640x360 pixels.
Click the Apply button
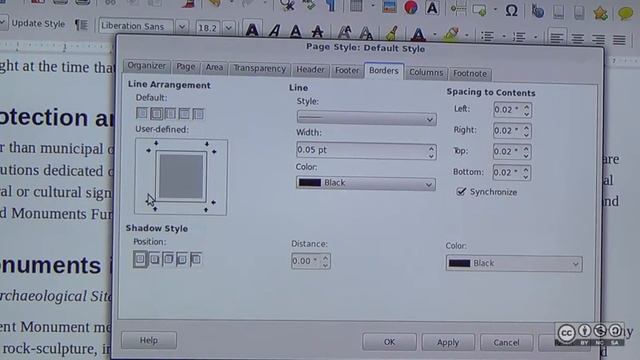coord(448,342)
